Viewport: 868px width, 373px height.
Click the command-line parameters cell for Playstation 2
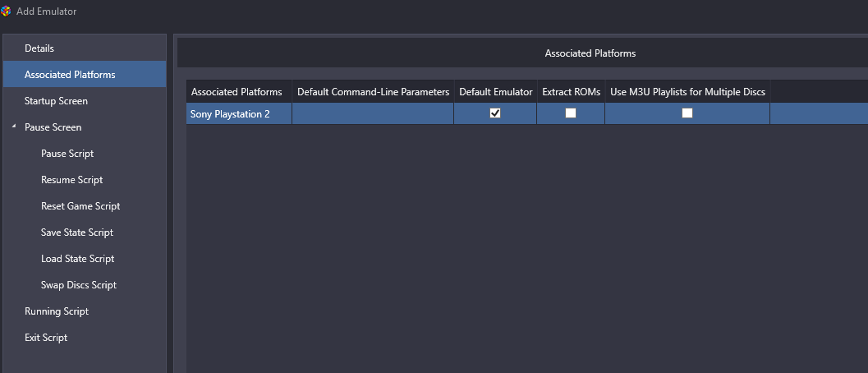point(373,113)
